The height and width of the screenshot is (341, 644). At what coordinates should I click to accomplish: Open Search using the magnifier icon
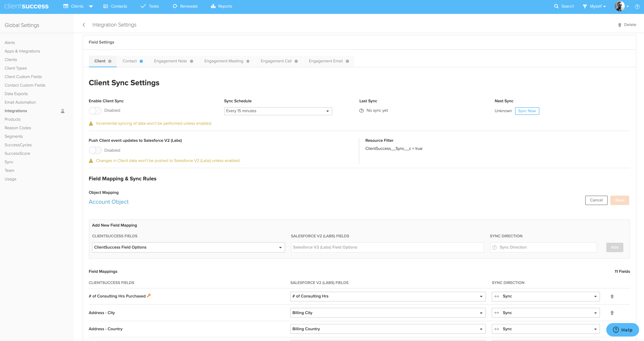pyautogui.click(x=556, y=6)
